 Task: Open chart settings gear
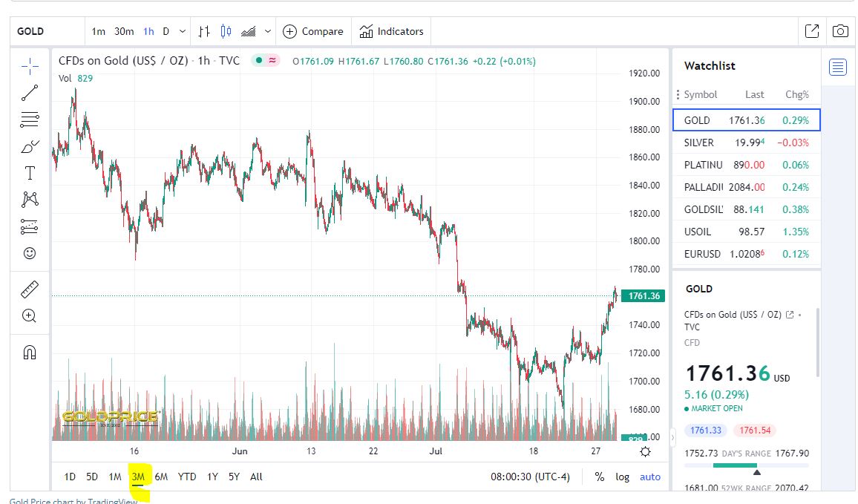pos(646,451)
